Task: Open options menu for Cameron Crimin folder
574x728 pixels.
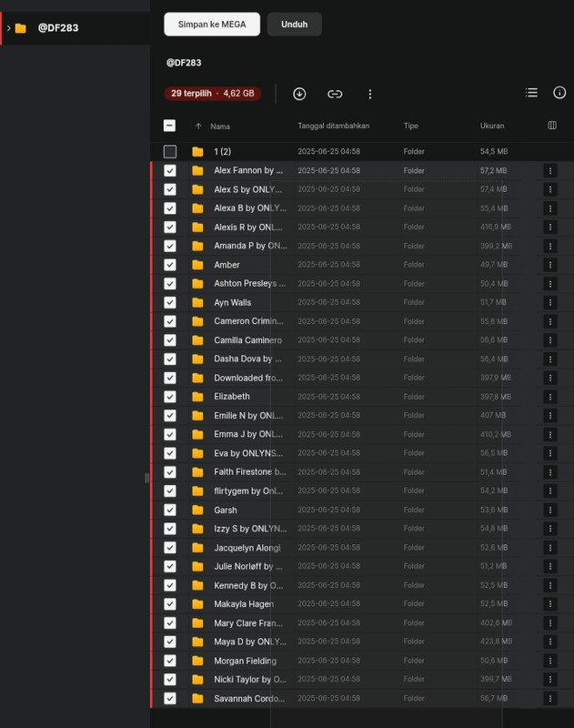Action: (x=550, y=321)
